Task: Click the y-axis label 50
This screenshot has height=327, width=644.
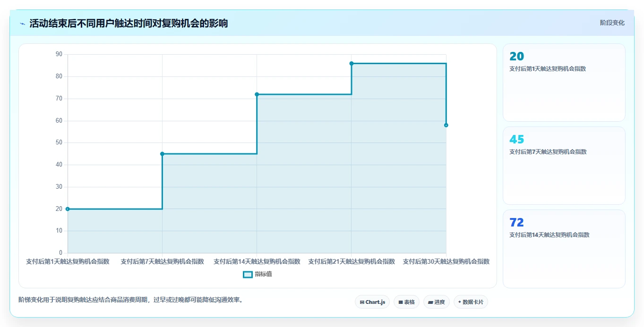Action: point(59,143)
